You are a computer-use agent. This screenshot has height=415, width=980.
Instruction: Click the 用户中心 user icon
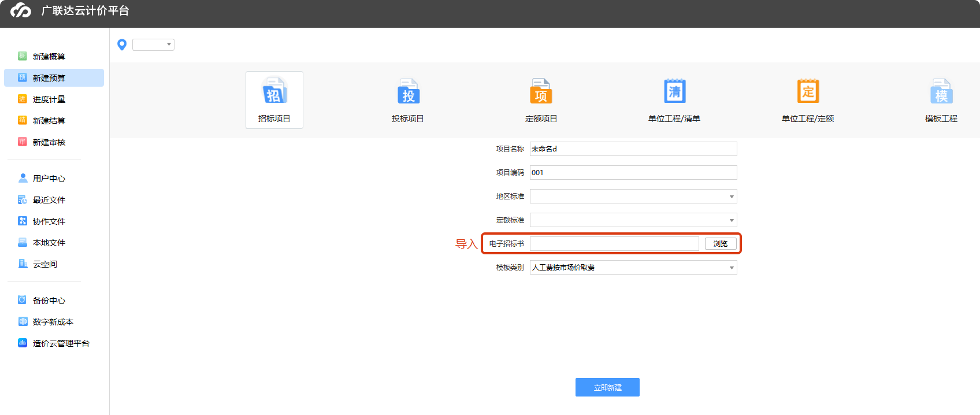23,178
